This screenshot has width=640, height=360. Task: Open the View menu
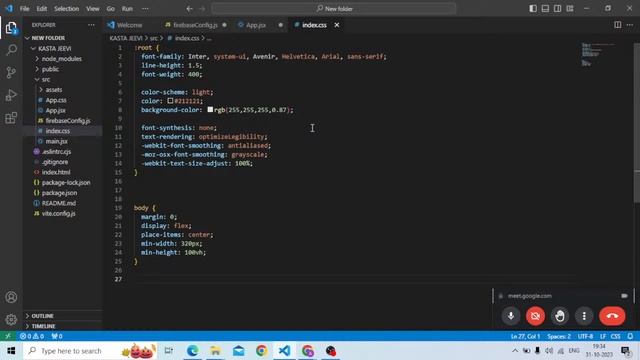93,9
